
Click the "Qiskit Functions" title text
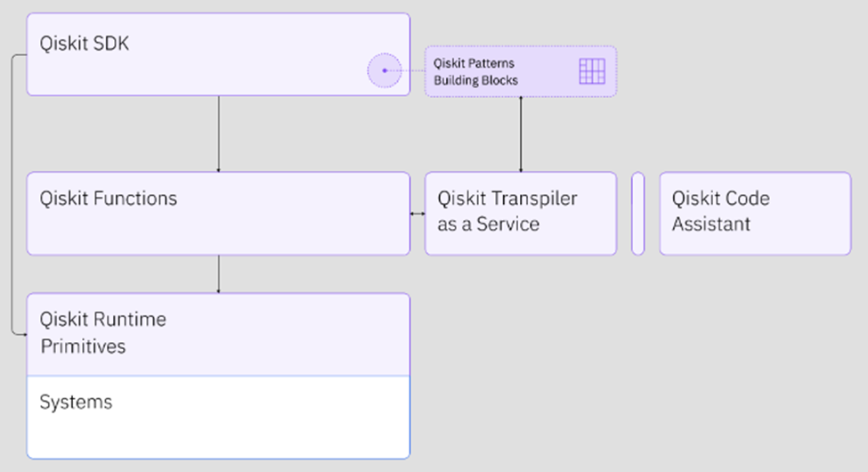point(109,198)
